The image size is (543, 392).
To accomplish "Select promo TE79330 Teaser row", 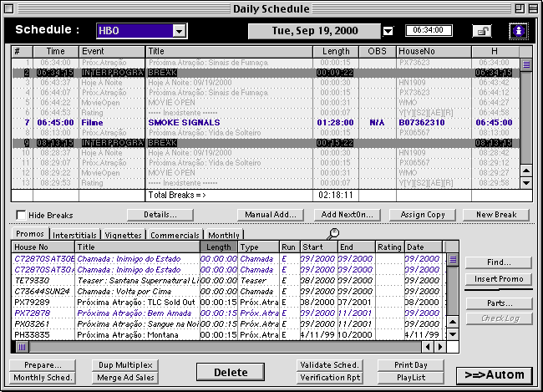I will coord(229,280).
